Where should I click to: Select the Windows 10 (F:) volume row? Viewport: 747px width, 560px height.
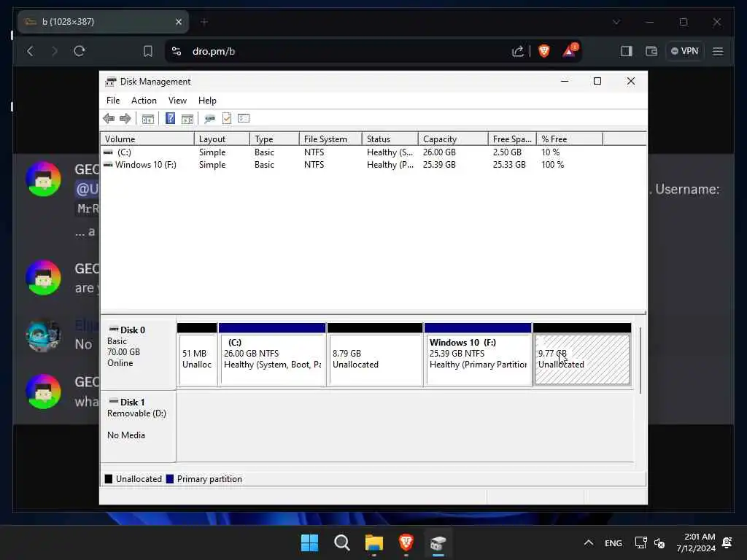click(373, 165)
